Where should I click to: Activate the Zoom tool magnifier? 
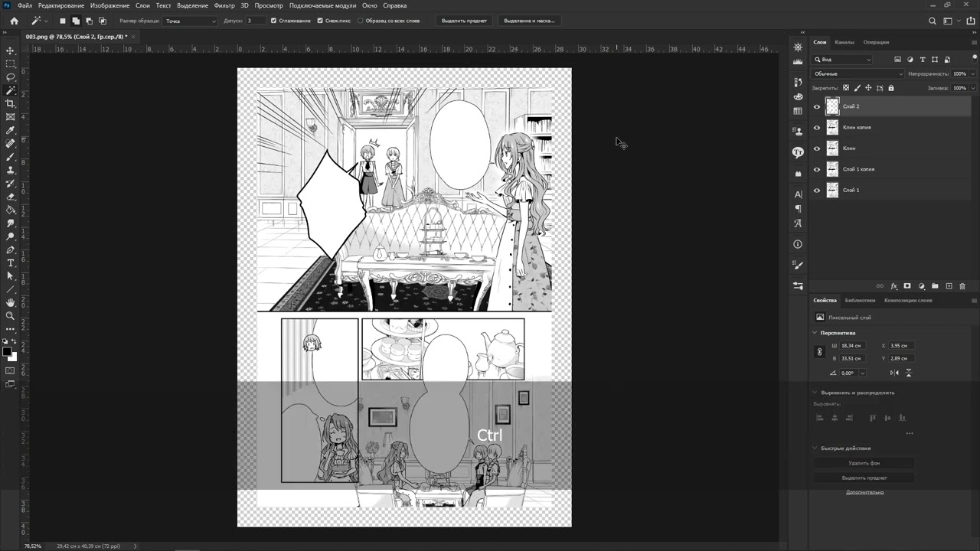point(11,316)
